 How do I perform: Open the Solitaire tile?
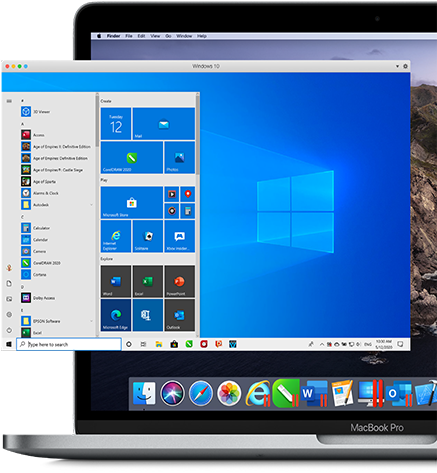[148, 236]
